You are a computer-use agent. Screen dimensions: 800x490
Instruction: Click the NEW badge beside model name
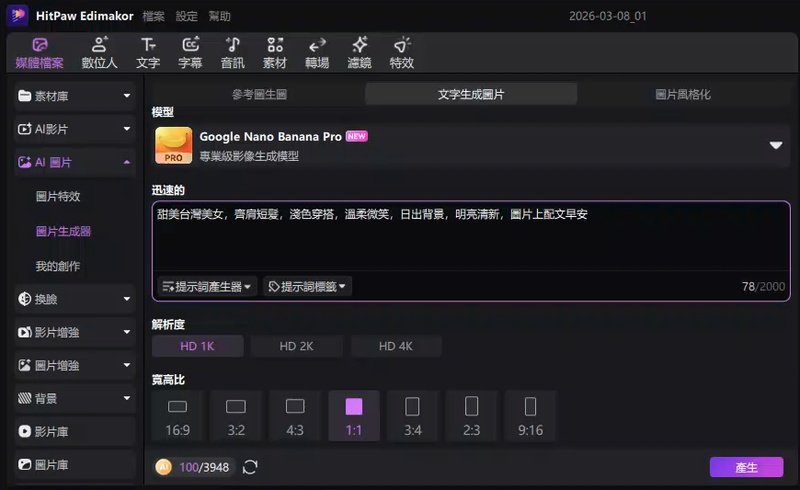click(357, 136)
